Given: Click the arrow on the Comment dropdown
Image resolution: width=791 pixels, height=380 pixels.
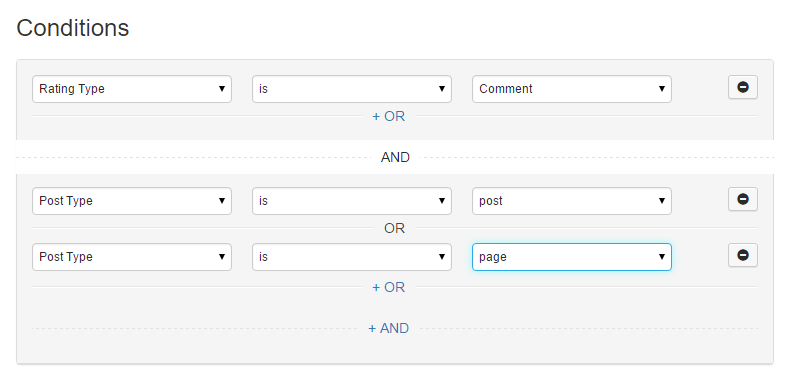Looking at the screenshot, I should 661,89.
